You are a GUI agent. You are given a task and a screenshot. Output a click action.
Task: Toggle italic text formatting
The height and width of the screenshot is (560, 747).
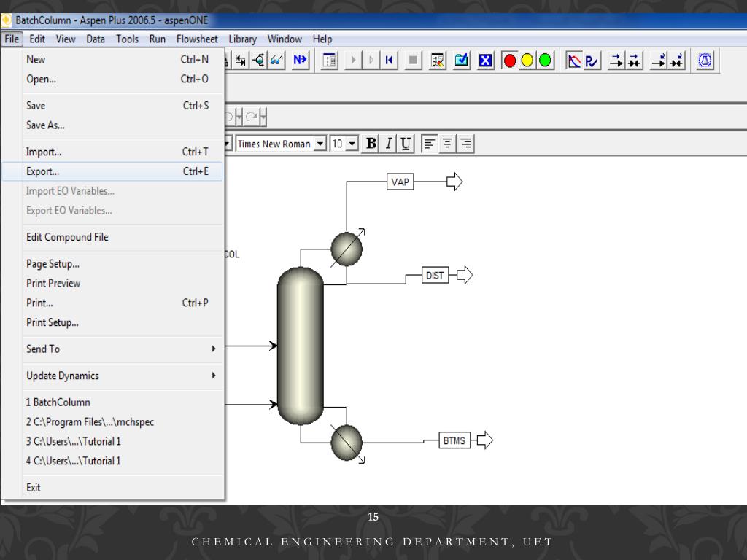[389, 144]
